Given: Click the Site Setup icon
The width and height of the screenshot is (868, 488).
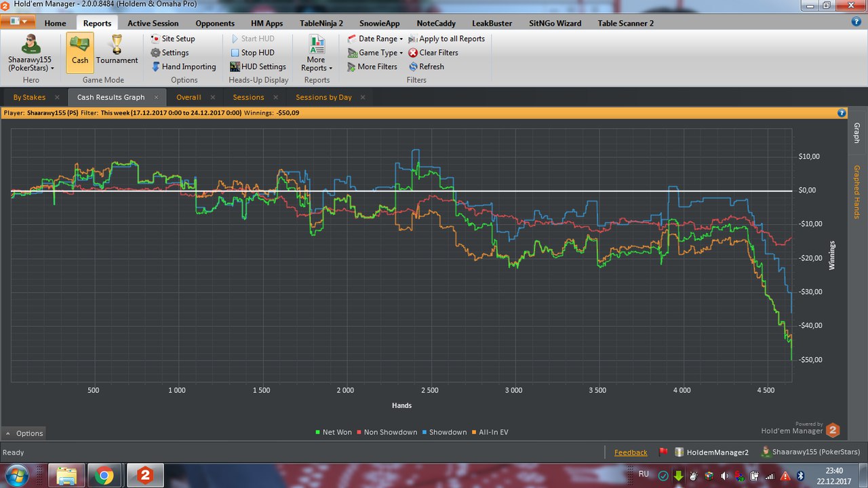Looking at the screenshot, I should (156, 39).
